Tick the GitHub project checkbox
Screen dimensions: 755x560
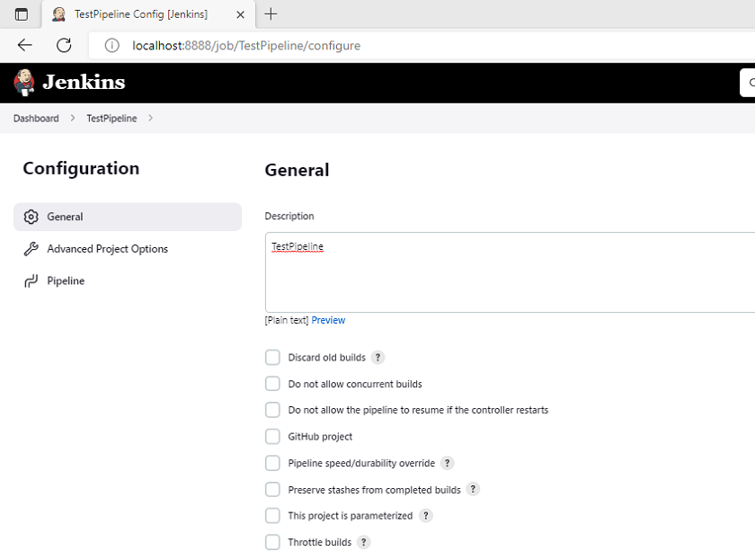(272, 436)
